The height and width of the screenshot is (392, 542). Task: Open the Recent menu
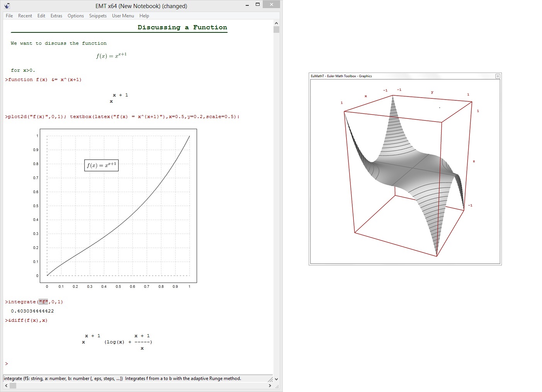25,16
